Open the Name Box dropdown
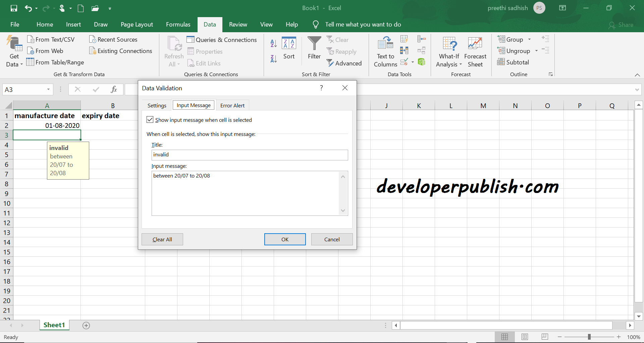644x343 pixels. [x=48, y=89]
